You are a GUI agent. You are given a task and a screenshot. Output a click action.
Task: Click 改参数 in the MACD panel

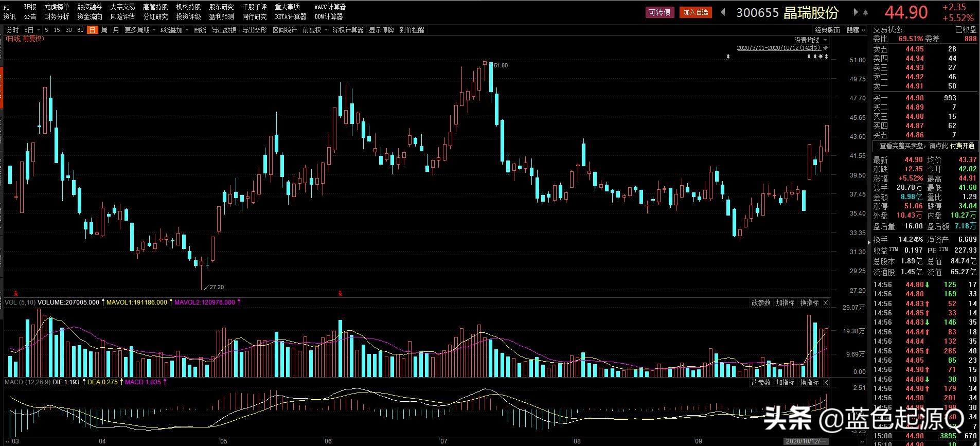(x=761, y=382)
